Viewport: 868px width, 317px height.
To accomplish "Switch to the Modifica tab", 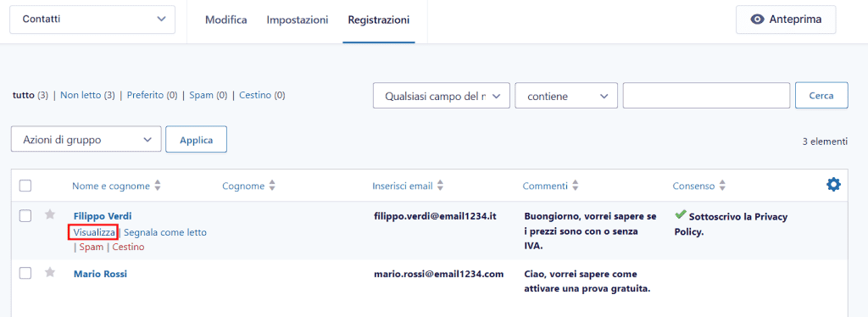I will pyautogui.click(x=225, y=19).
